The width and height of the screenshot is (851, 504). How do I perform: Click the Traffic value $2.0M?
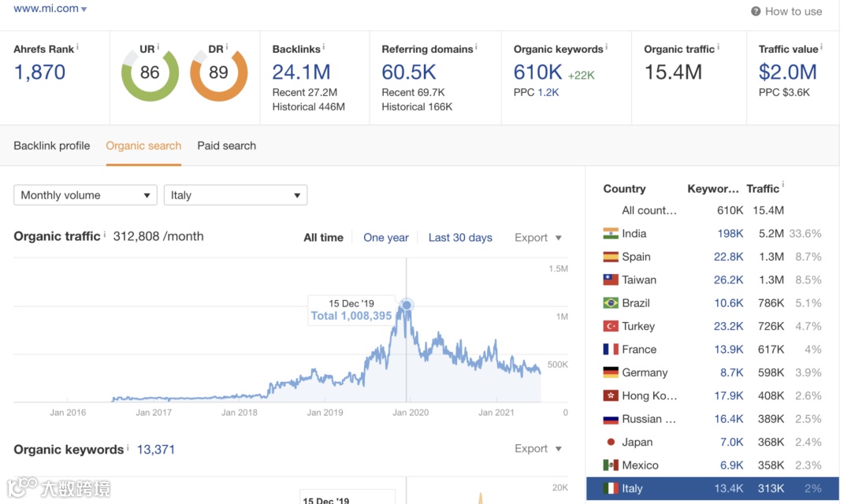787,72
